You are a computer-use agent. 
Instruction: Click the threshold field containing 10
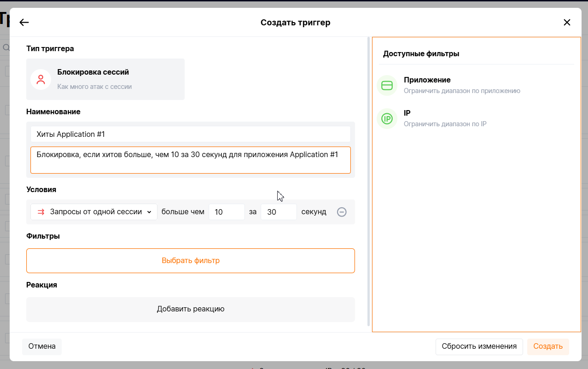(x=227, y=212)
